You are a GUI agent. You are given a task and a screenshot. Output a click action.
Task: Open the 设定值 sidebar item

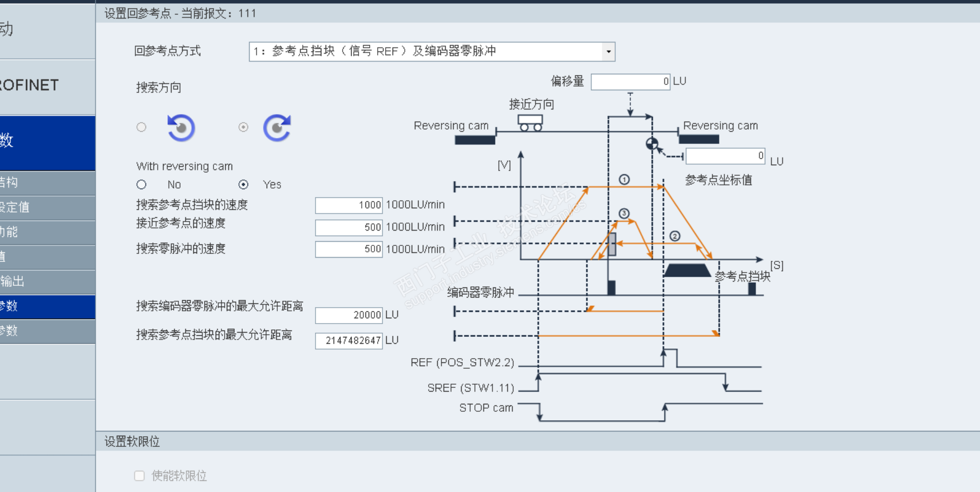click(x=48, y=207)
